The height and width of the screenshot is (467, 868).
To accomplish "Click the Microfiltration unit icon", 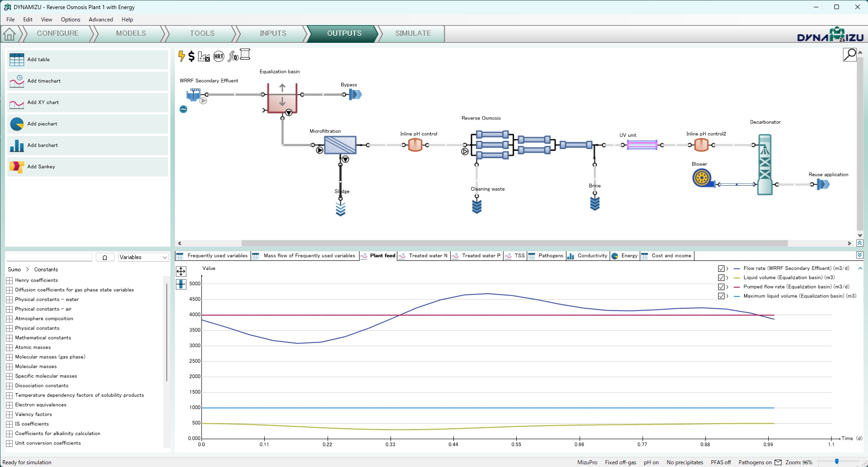I will [340, 145].
